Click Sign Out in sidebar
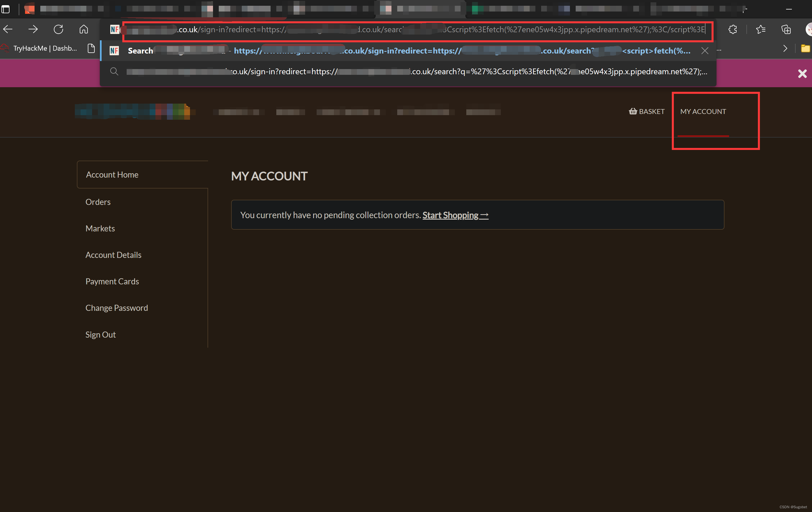812x512 pixels. click(100, 334)
